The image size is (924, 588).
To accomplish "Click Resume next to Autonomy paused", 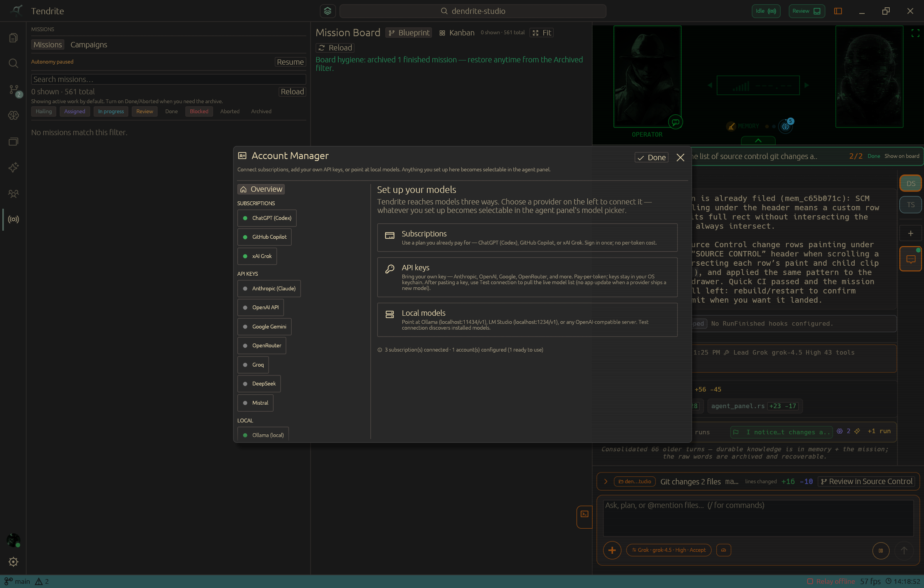I will [x=290, y=62].
